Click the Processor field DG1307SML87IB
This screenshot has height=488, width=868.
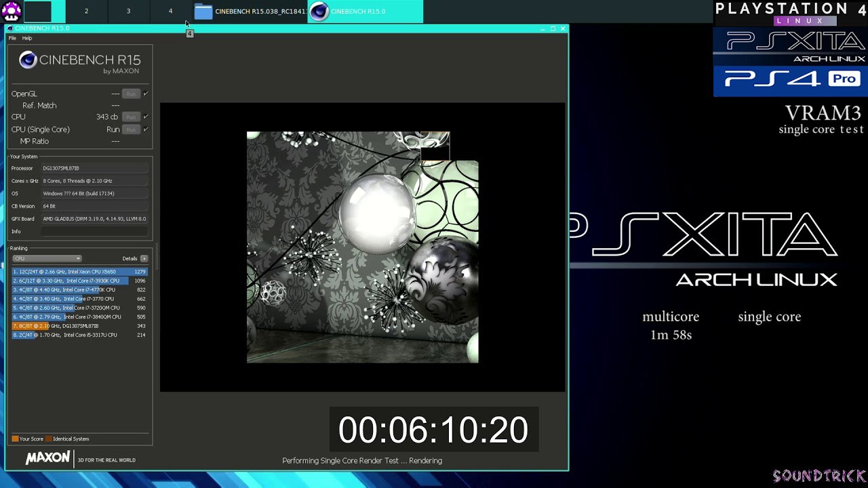point(94,168)
